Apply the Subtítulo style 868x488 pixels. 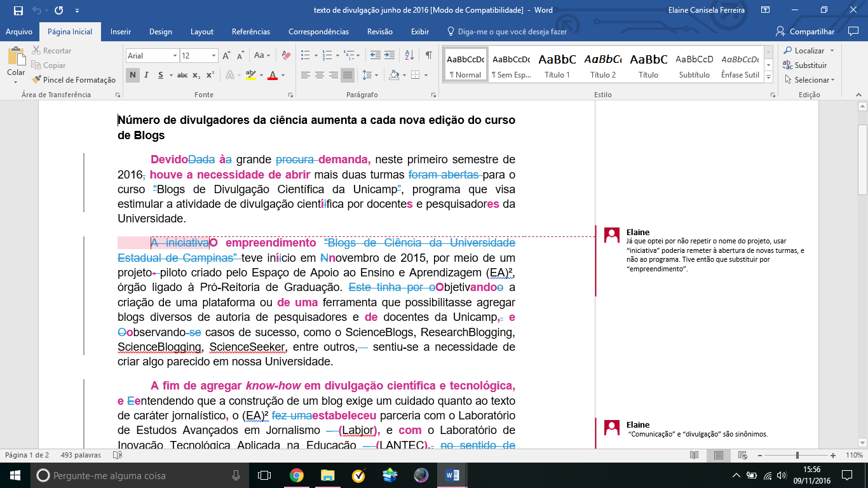click(x=695, y=65)
